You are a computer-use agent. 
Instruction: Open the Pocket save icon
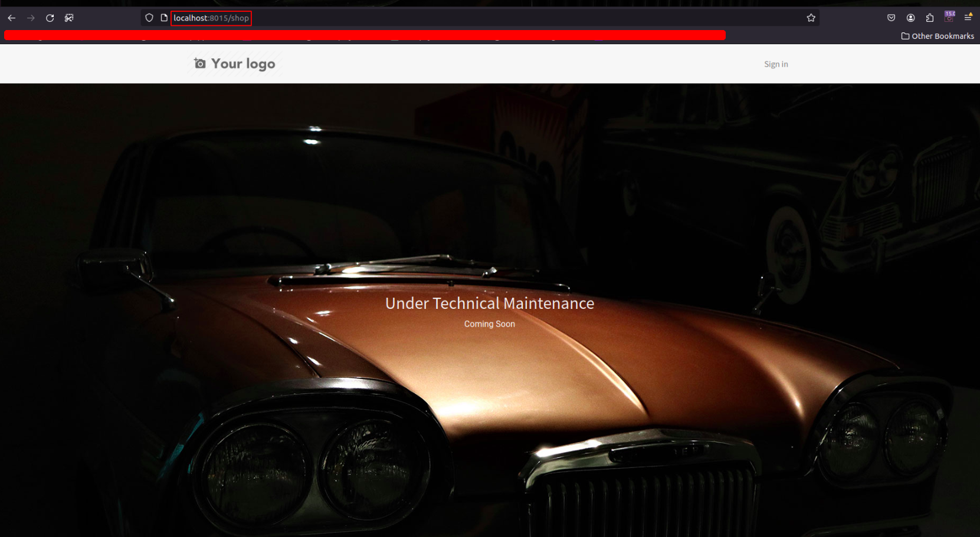click(891, 18)
